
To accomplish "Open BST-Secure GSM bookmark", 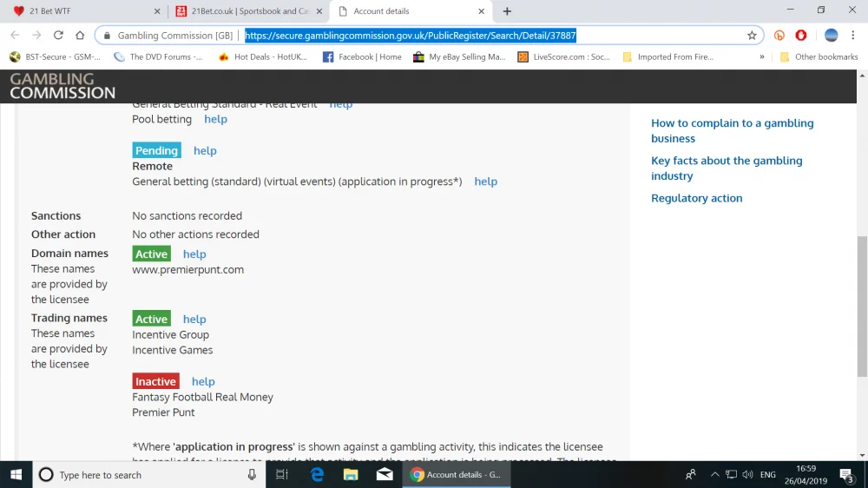I will click(56, 56).
